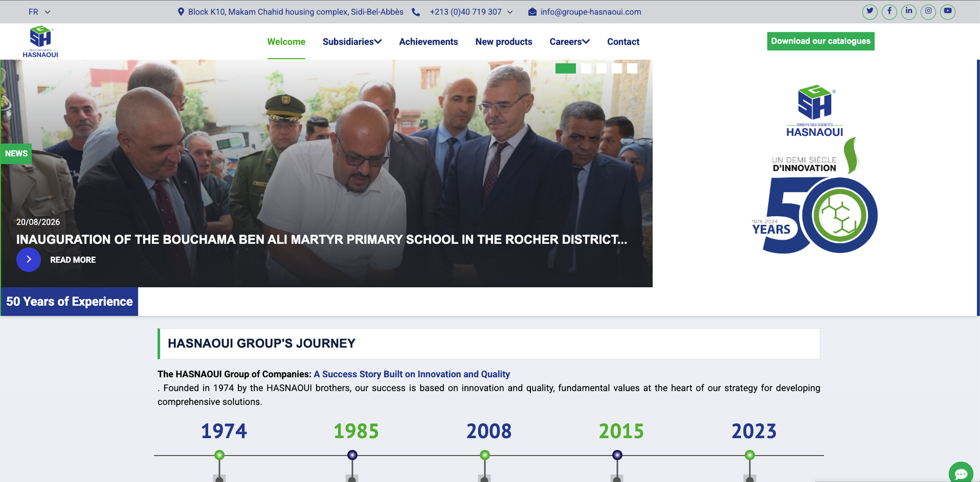This screenshot has width=980, height=482.
Task: Click the Sidi-Bel-Abbès address text
Action: [296, 12]
